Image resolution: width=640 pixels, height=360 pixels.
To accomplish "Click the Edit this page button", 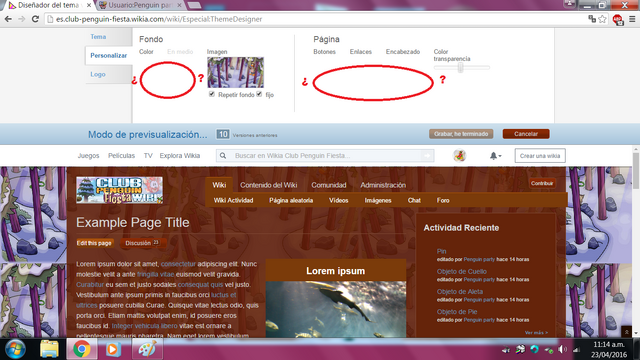I will [94, 243].
